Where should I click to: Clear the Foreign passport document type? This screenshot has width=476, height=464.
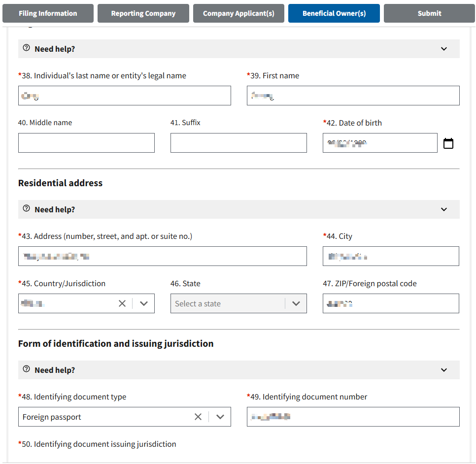tap(198, 417)
